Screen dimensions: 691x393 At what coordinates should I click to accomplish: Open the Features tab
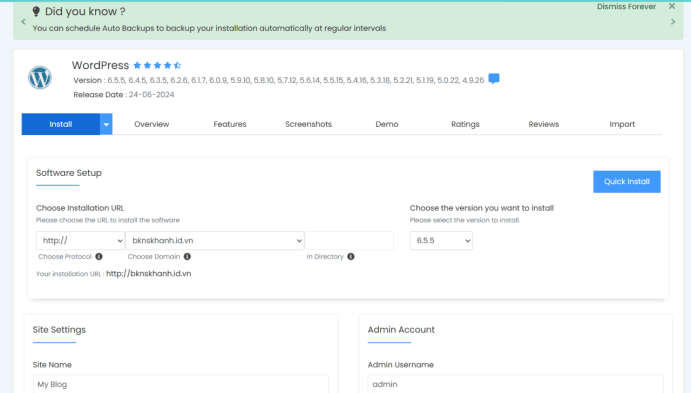pos(230,124)
